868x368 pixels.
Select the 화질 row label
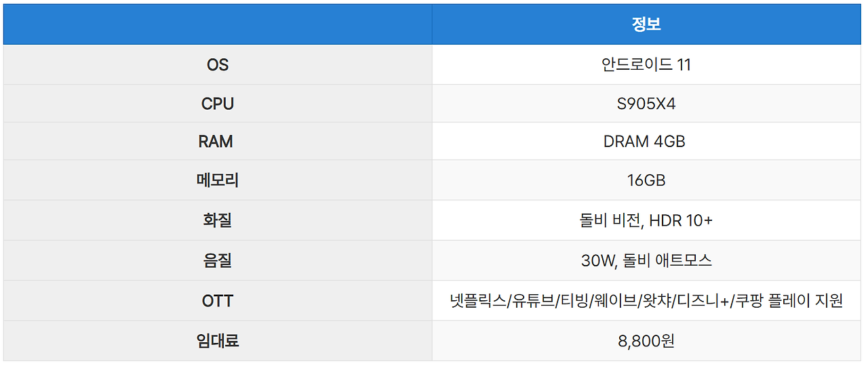(218, 220)
